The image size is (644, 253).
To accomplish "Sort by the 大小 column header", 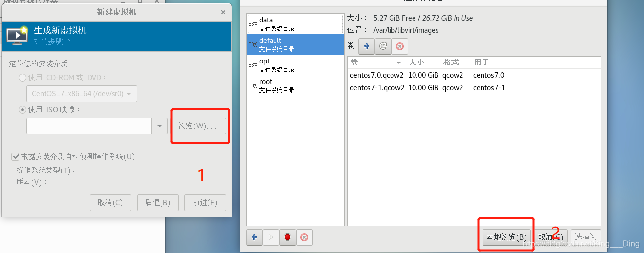I will tap(423, 63).
